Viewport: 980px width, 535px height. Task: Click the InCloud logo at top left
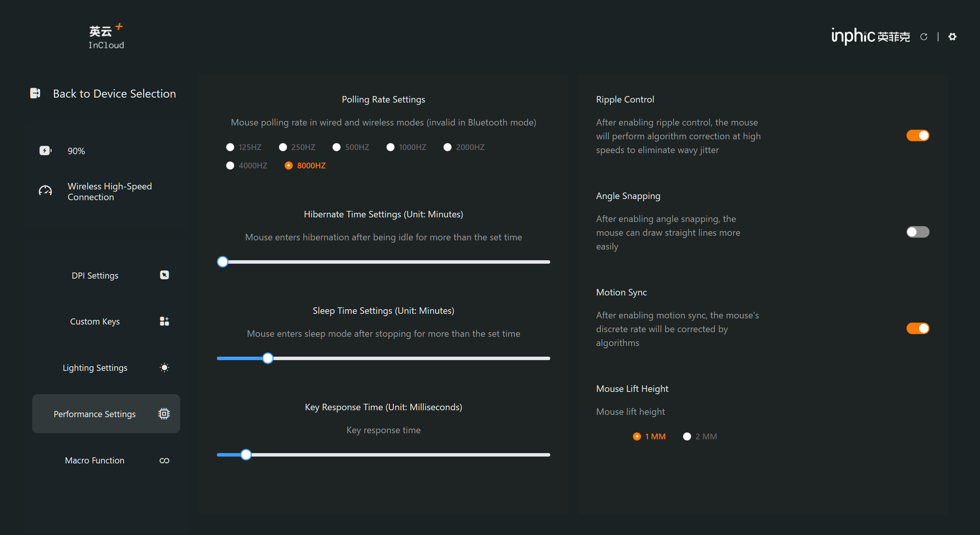point(106,37)
